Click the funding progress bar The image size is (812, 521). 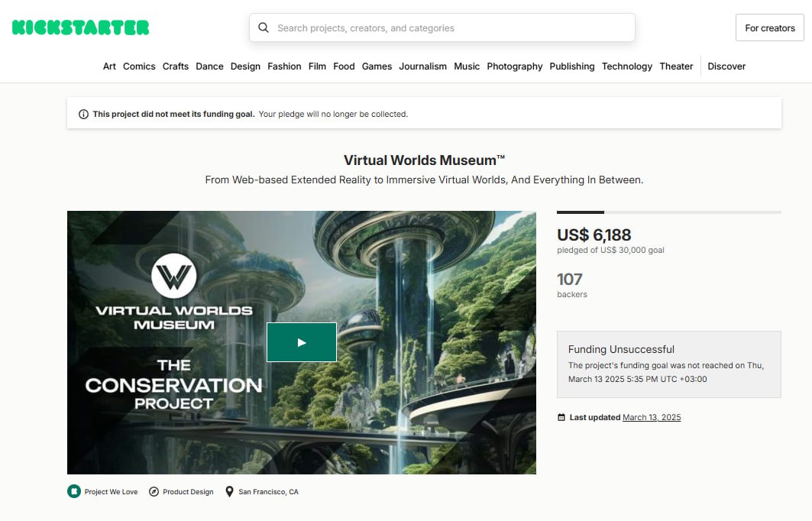point(668,212)
